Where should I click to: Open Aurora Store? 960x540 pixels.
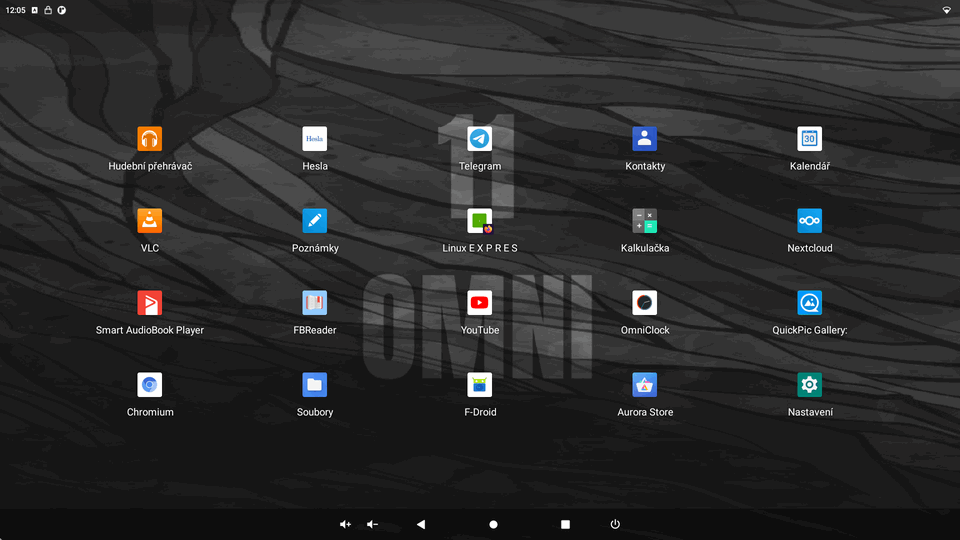(x=645, y=385)
